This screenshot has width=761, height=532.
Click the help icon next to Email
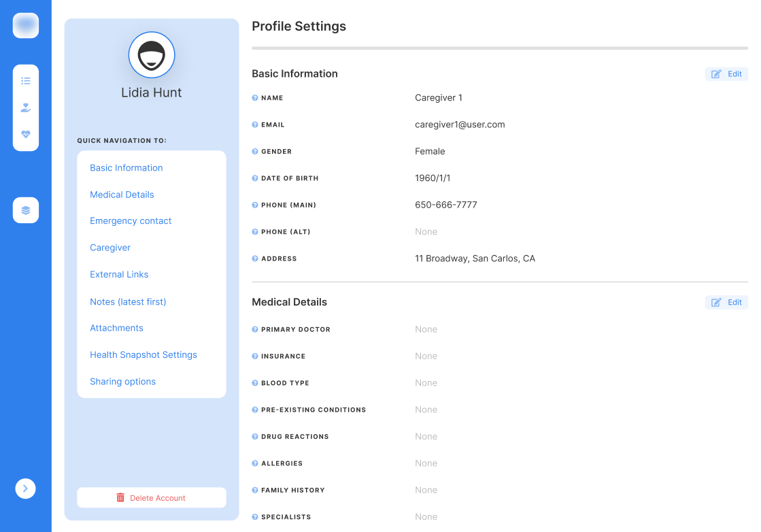tap(255, 125)
